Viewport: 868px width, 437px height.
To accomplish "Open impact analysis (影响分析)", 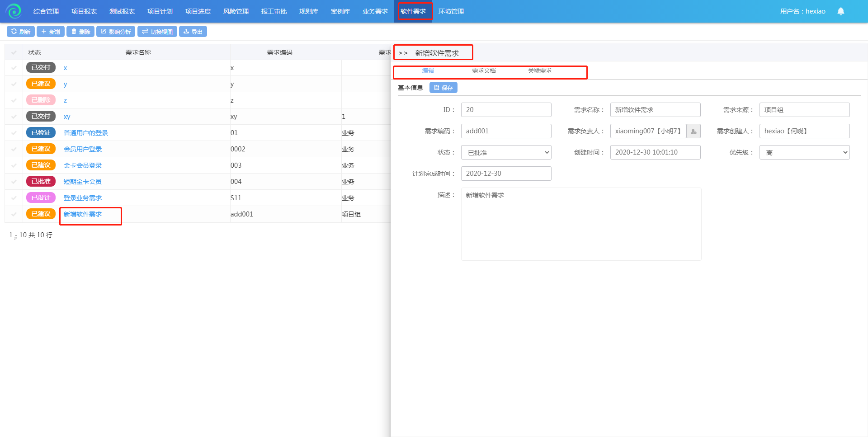I will coord(116,32).
